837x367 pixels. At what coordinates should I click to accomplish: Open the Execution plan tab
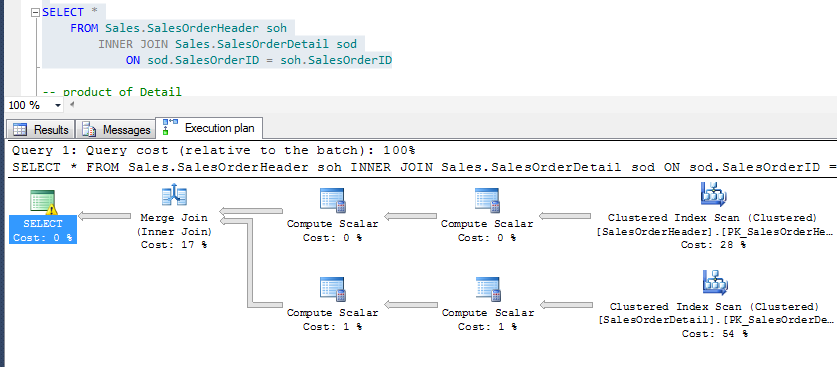(x=209, y=128)
